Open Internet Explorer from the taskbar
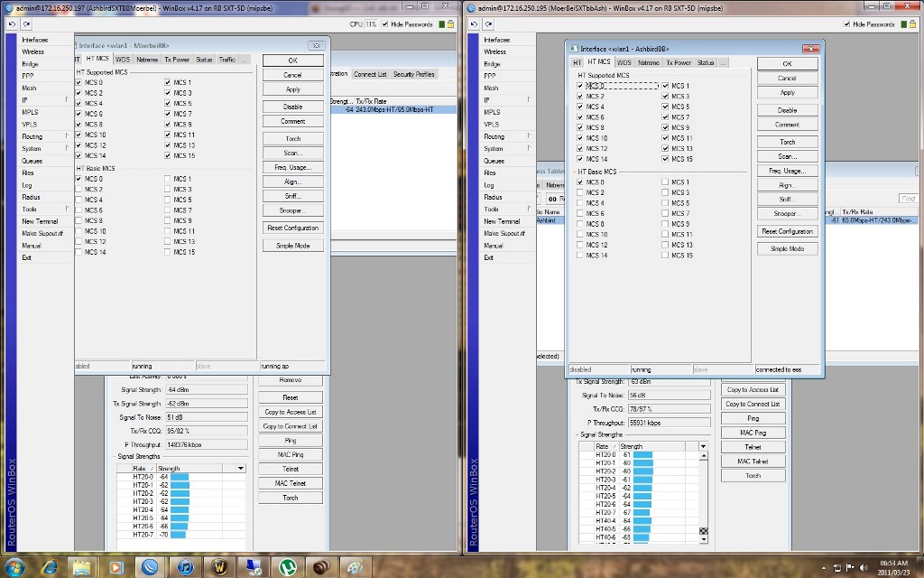This screenshot has width=924, height=578. click(49, 566)
